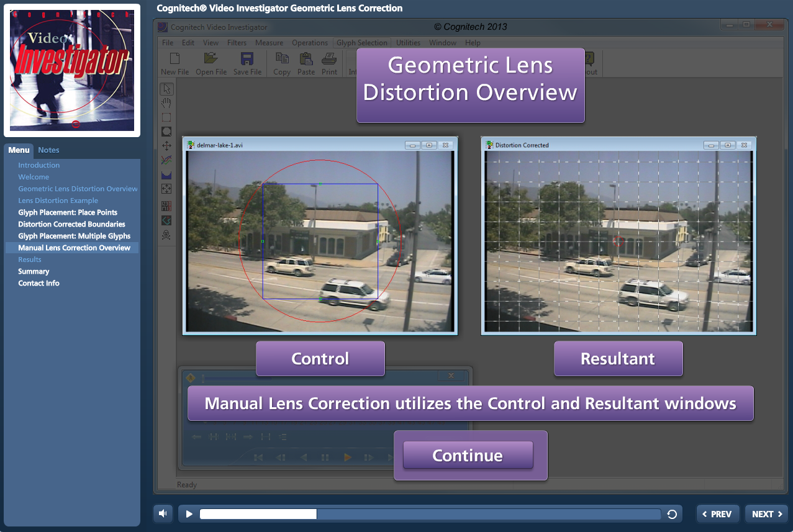Open the Glyph Selection menu
Screen dimensions: 793x532
point(362,43)
